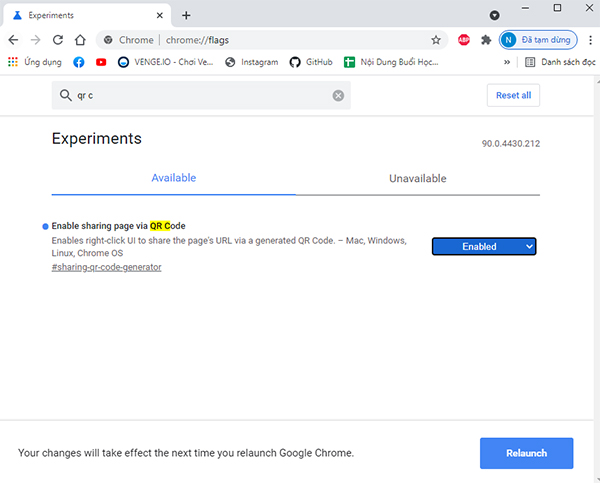
Task: Click inside the search flags input field
Action: point(200,96)
